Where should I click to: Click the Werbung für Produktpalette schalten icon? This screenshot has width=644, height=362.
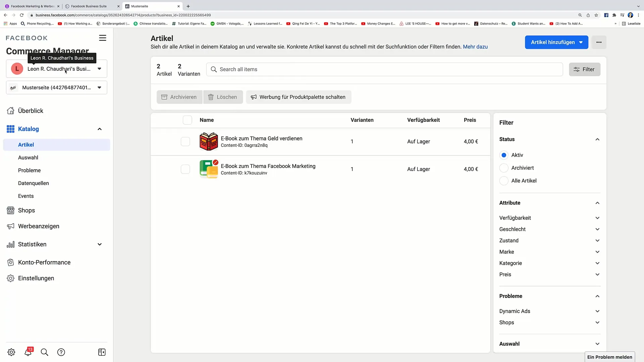[254, 97]
